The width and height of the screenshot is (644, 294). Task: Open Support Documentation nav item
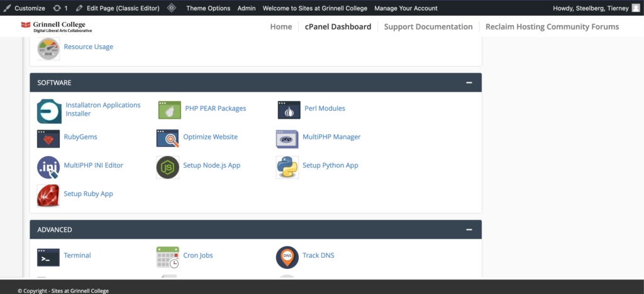pos(428,26)
